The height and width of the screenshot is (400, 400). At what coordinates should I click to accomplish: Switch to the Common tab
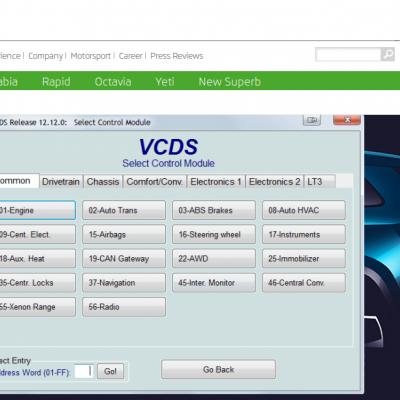[x=19, y=181]
